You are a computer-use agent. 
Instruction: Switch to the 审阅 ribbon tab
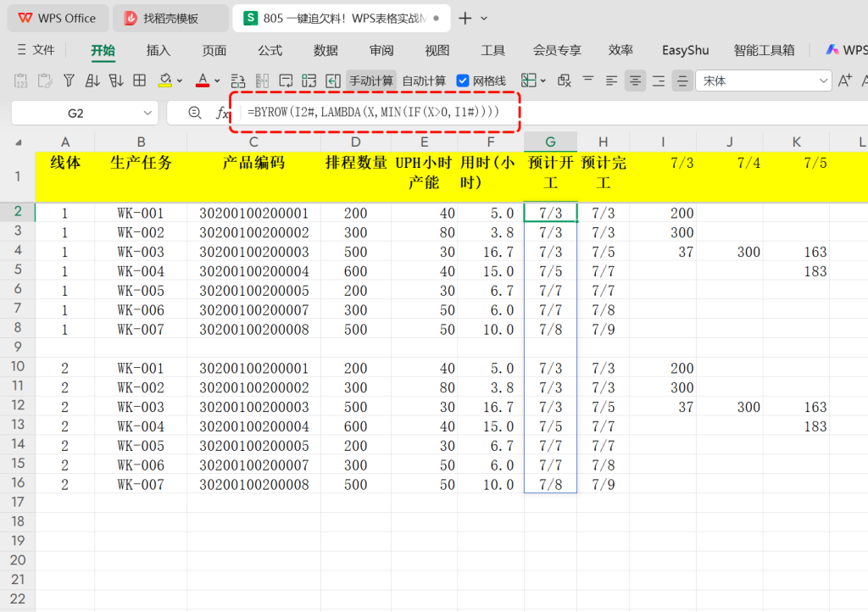click(x=381, y=50)
